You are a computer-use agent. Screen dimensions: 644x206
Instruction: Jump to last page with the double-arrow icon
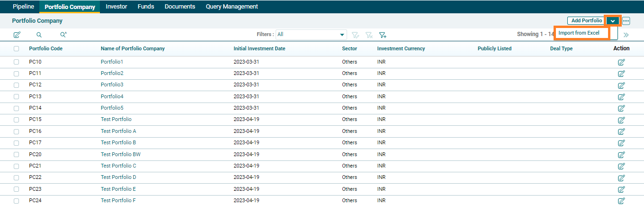[x=626, y=35]
